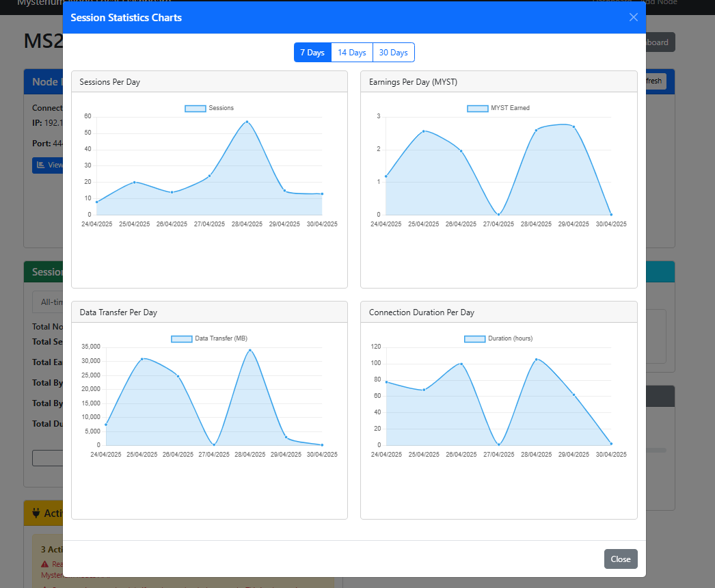The image size is (715, 588).
Task: Toggle the Sessions legend color box
Action: click(195, 109)
